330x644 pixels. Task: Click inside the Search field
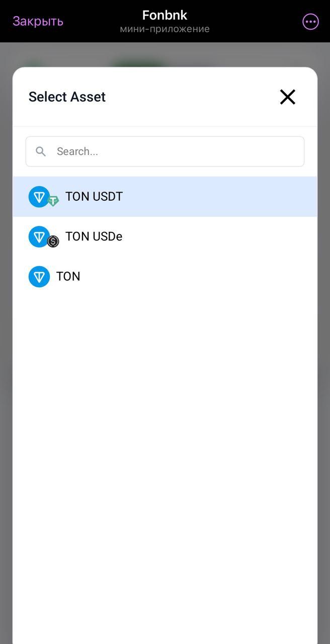165,151
